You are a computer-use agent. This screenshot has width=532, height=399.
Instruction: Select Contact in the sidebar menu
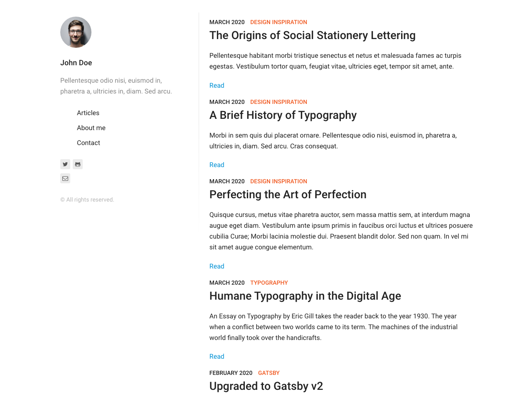point(89,143)
